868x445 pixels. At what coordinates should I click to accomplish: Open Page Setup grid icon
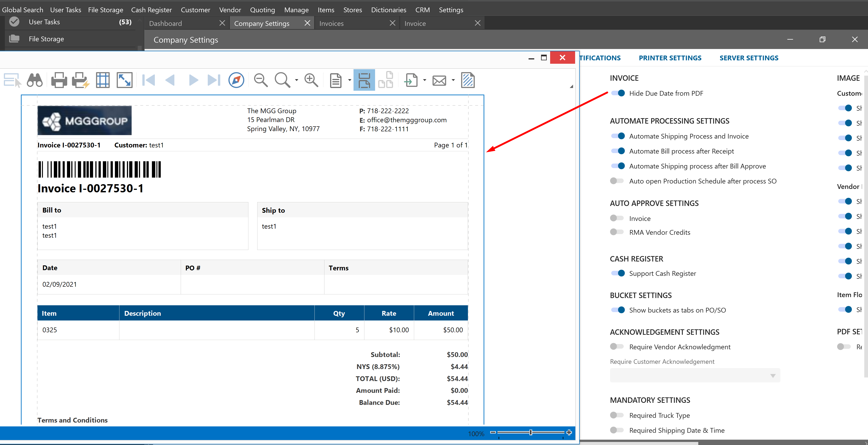tap(103, 80)
